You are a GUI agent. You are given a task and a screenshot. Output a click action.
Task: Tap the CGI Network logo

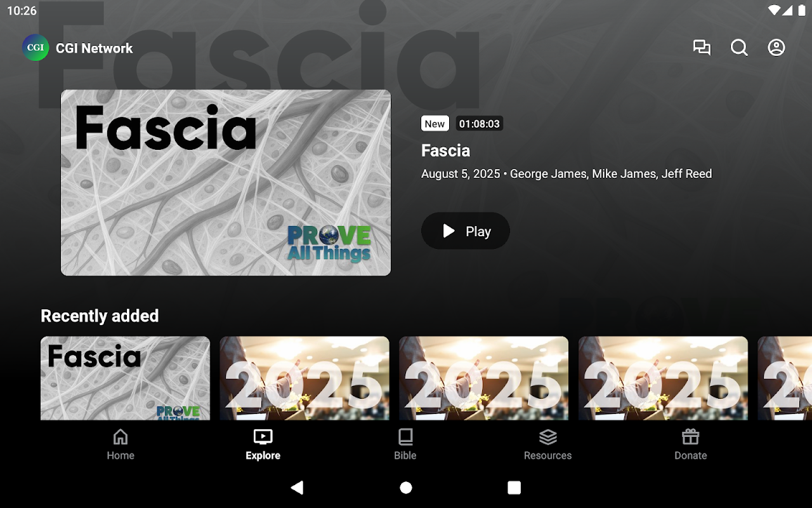pos(36,48)
